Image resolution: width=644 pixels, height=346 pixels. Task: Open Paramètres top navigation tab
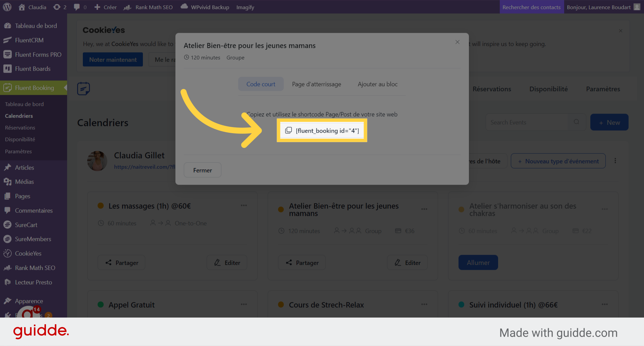(603, 89)
